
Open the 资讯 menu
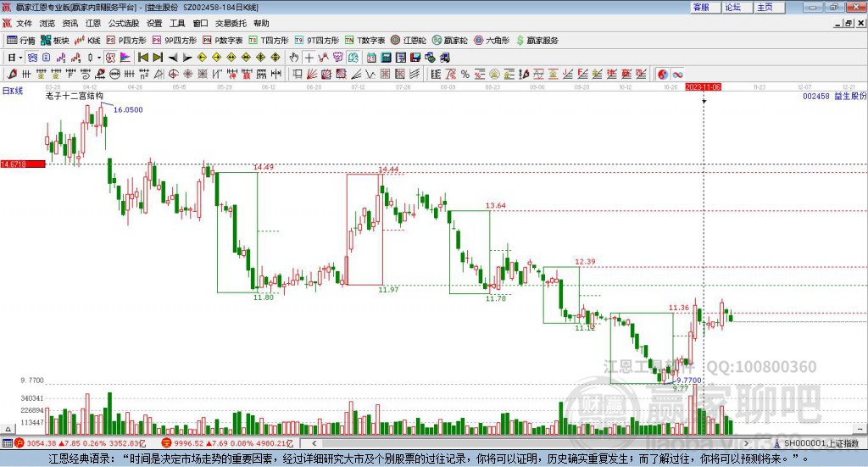point(70,23)
